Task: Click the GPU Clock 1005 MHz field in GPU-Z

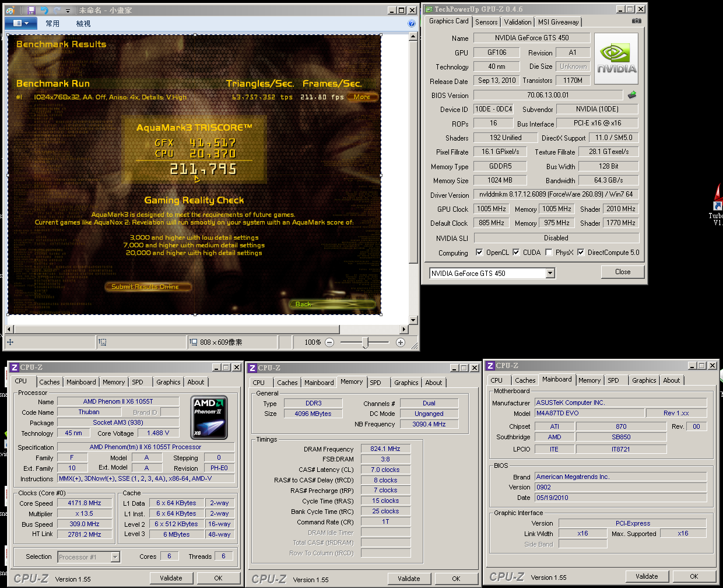Action: (x=492, y=209)
